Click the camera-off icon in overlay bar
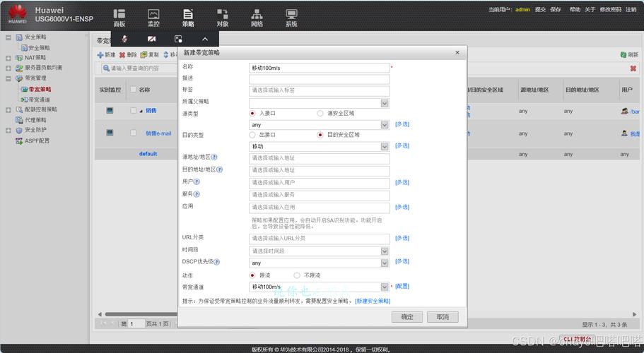This screenshot has height=353, width=644. [x=151, y=39]
